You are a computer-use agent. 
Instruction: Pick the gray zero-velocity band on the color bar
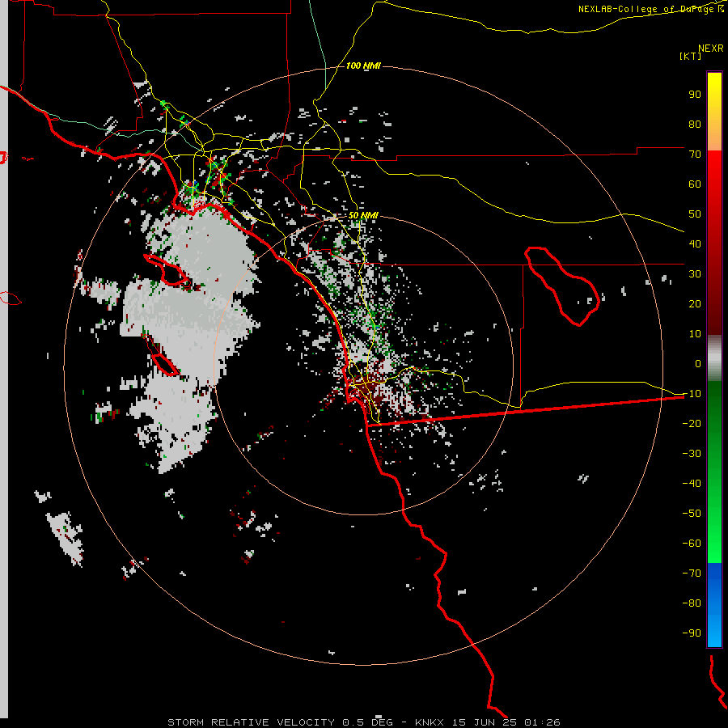pos(714,358)
